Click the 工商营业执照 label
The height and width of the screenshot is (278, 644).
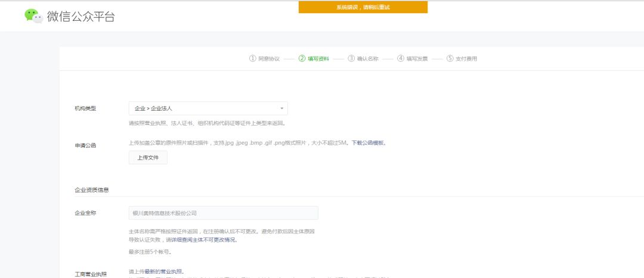91,274
